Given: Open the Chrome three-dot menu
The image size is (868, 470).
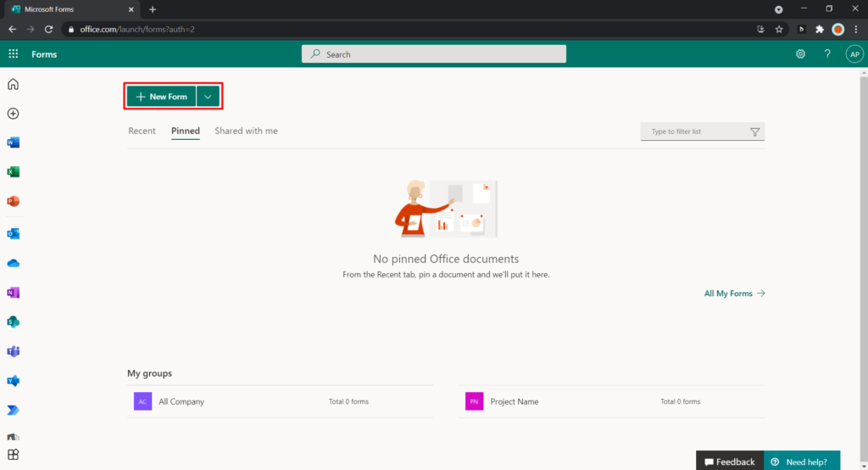Looking at the screenshot, I should coord(856,30).
